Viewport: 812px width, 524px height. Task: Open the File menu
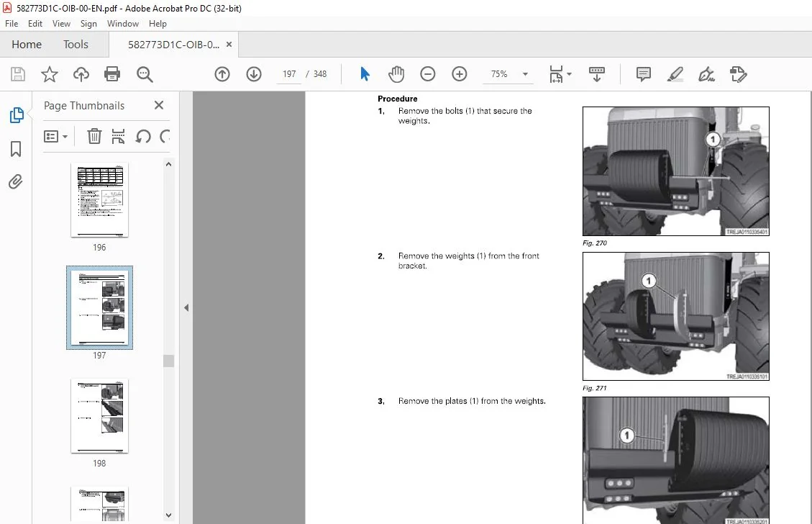click(x=12, y=24)
